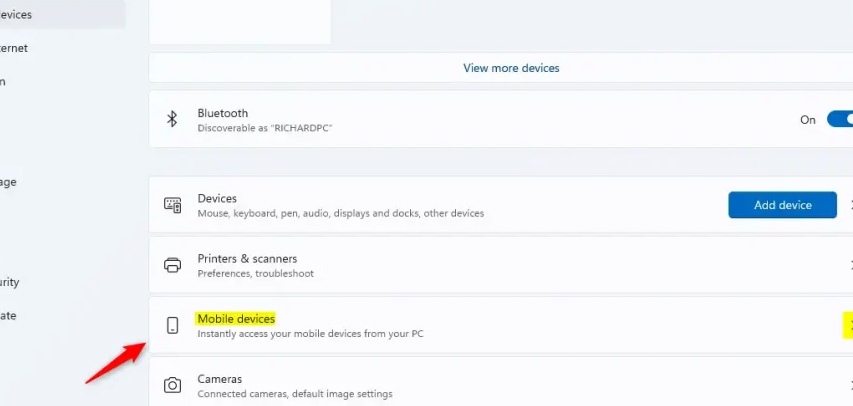Open Network & internet in the sidebar
The width and height of the screenshot is (853, 406).
click(14, 47)
